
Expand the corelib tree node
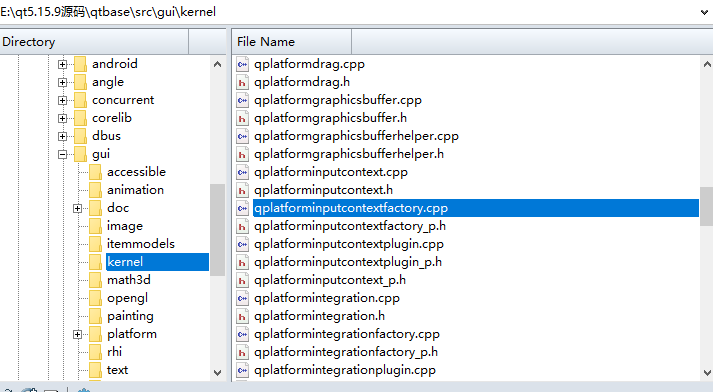pos(62,119)
